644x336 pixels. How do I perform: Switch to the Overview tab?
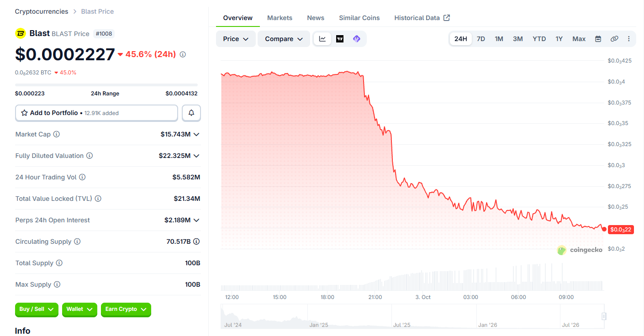(x=238, y=18)
